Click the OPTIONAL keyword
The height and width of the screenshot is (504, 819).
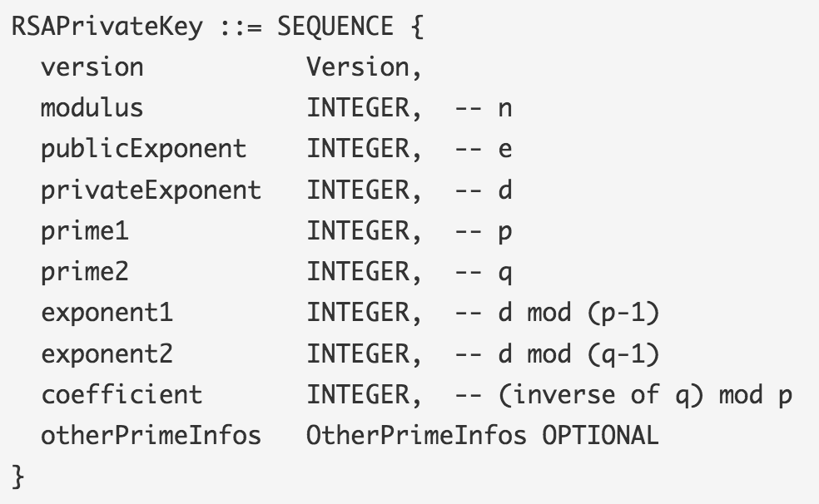coord(600,436)
